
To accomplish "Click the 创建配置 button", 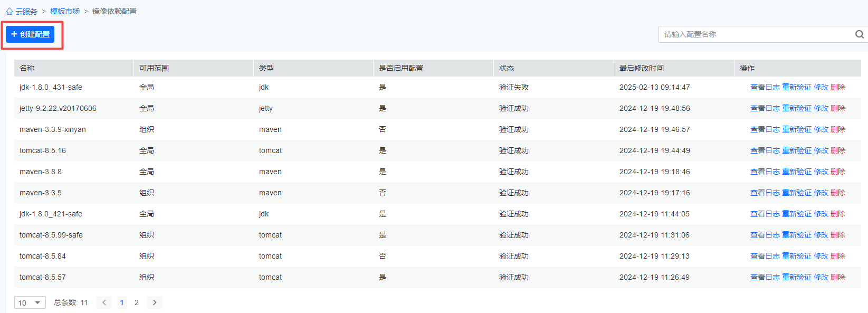I will tap(30, 34).
